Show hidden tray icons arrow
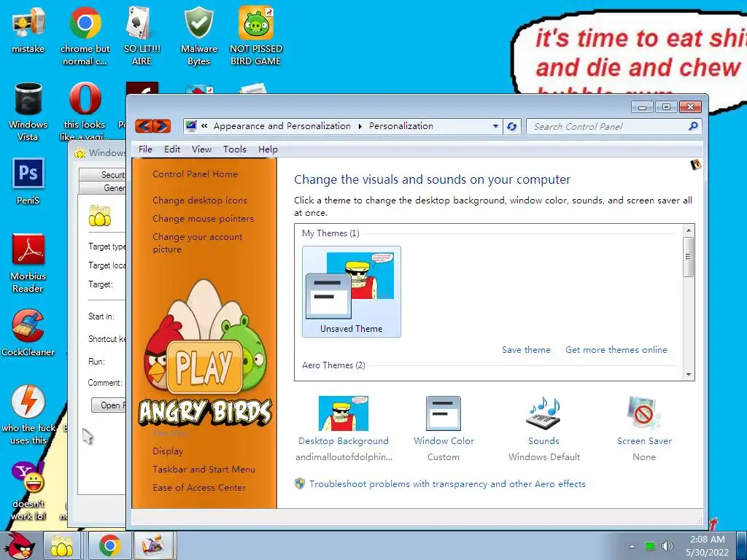Viewport: 747px width, 560px height. tap(632, 546)
